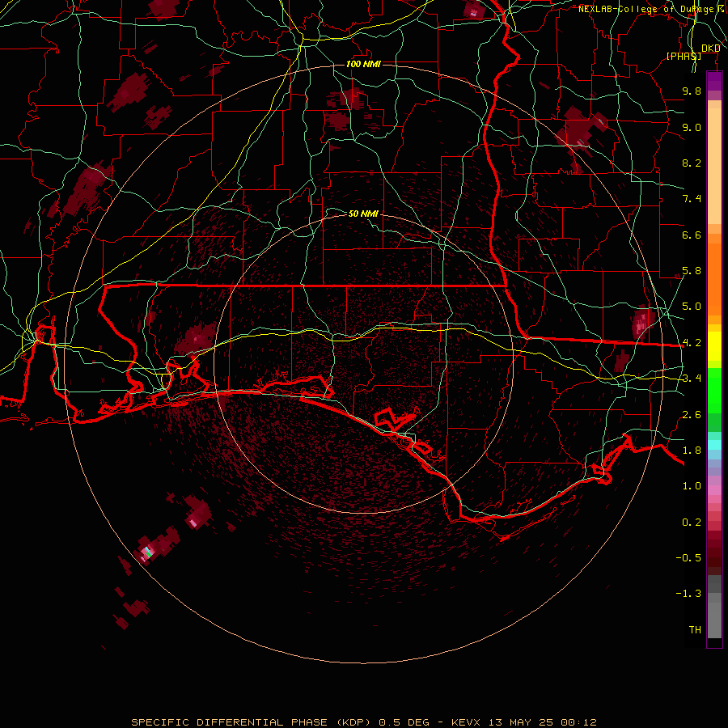Click the cyan-cored storm cell offshore southwest
Screen dimensions: 728x728
coord(149,552)
